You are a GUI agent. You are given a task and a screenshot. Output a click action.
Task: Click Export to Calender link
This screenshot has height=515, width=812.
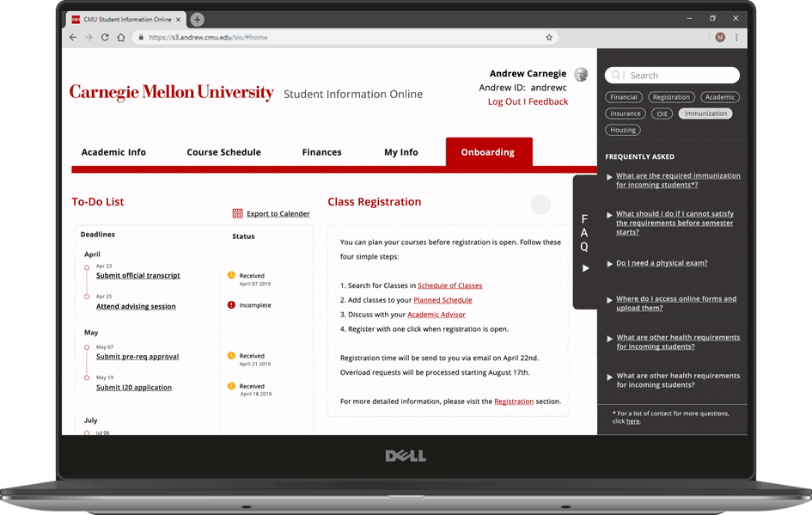click(278, 213)
